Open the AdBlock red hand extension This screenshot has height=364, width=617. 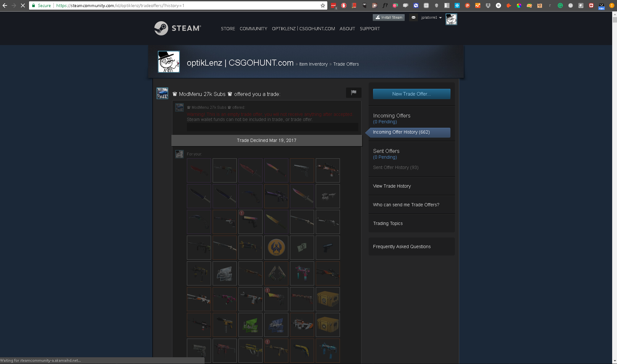click(x=344, y=5)
